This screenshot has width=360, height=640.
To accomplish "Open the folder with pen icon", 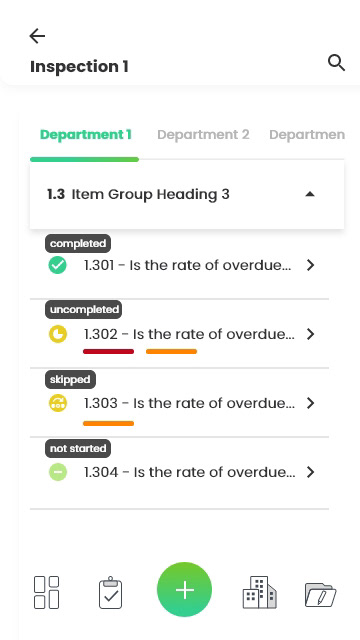I will click(x=320, y=595).
